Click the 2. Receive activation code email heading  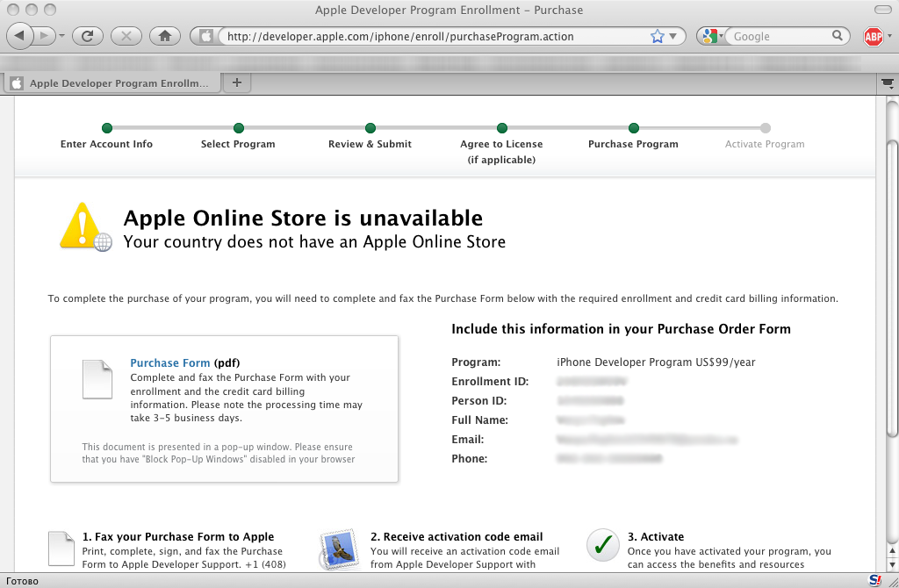click(457, 536)
